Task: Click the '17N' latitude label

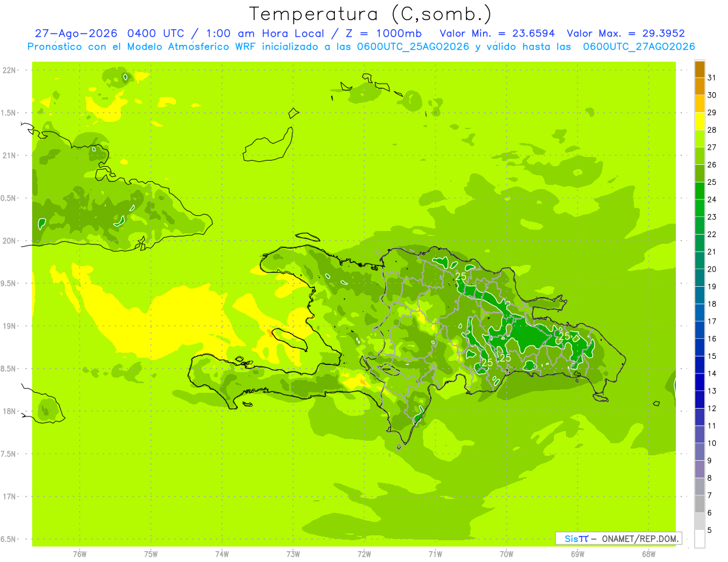Action: point(10,497)
